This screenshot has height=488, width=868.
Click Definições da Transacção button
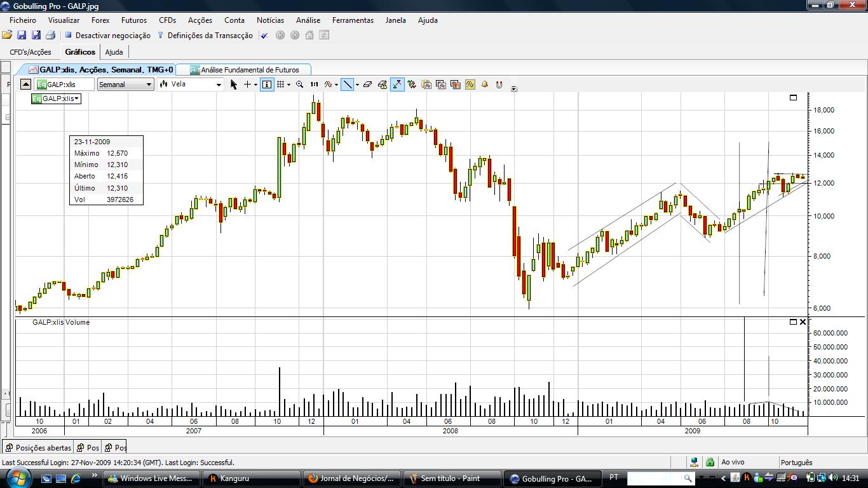[x=205, y=36]
